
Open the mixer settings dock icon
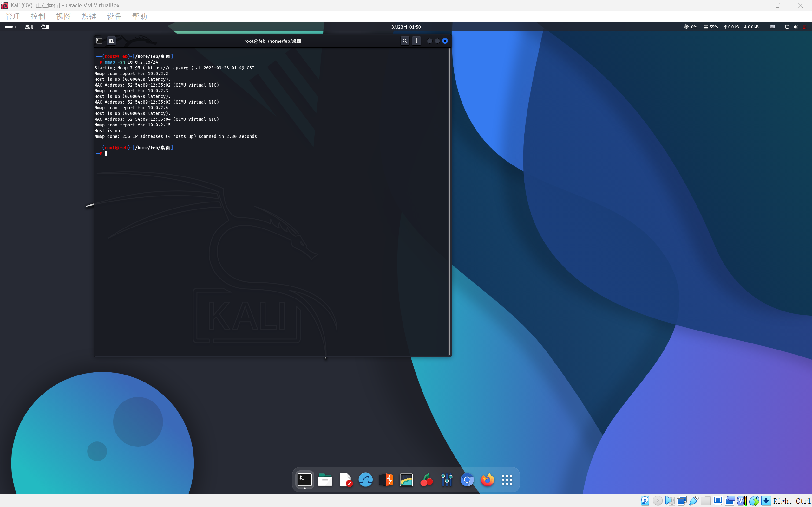tap(447, 480)
